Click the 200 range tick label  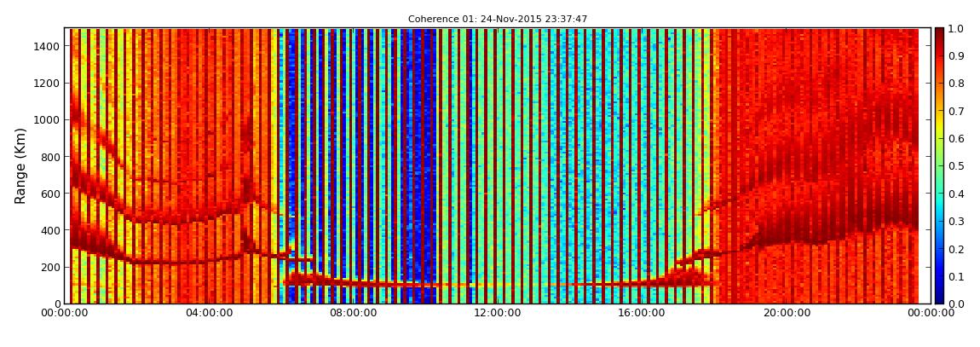(50, 268)
